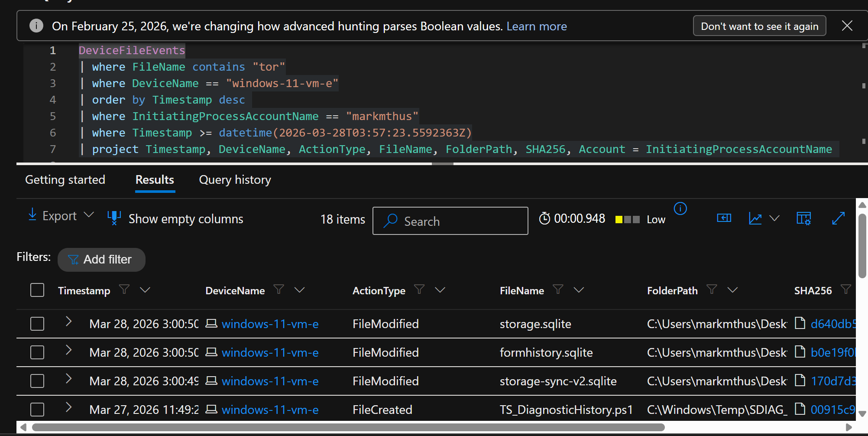This screenshot has height=436, width=868.
Task: Click the Add filter button
Action: pos(101,260)
